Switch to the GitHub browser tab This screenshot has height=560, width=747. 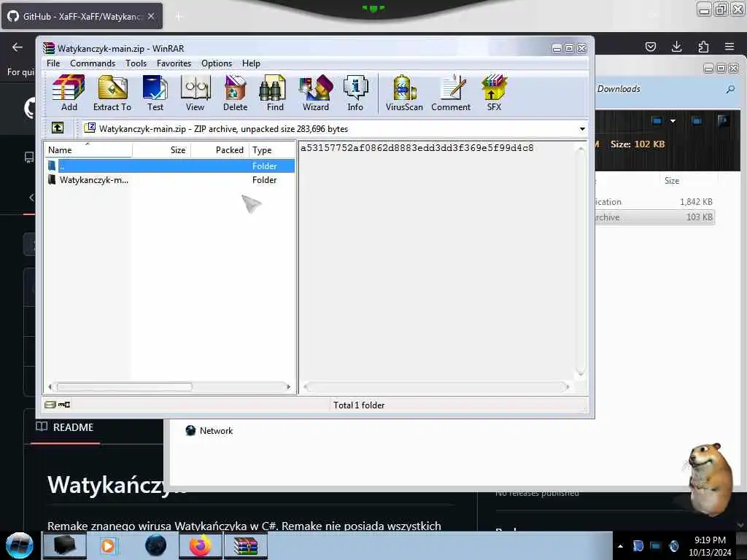pos(82,16)
